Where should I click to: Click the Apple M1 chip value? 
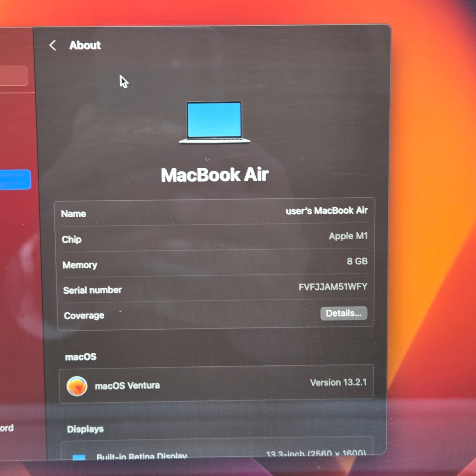pyautogui.click(x=348, y=236)
